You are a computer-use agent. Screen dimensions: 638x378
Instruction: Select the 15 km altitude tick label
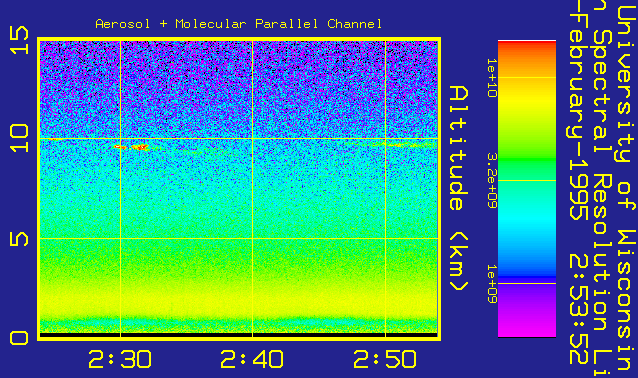[x=20, y=40]
